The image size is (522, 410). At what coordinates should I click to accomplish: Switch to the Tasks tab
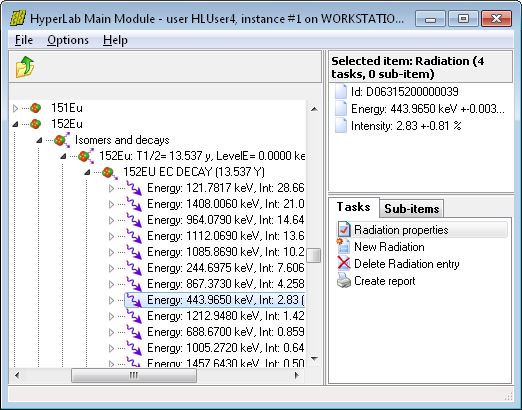click(x=354, y=207)
